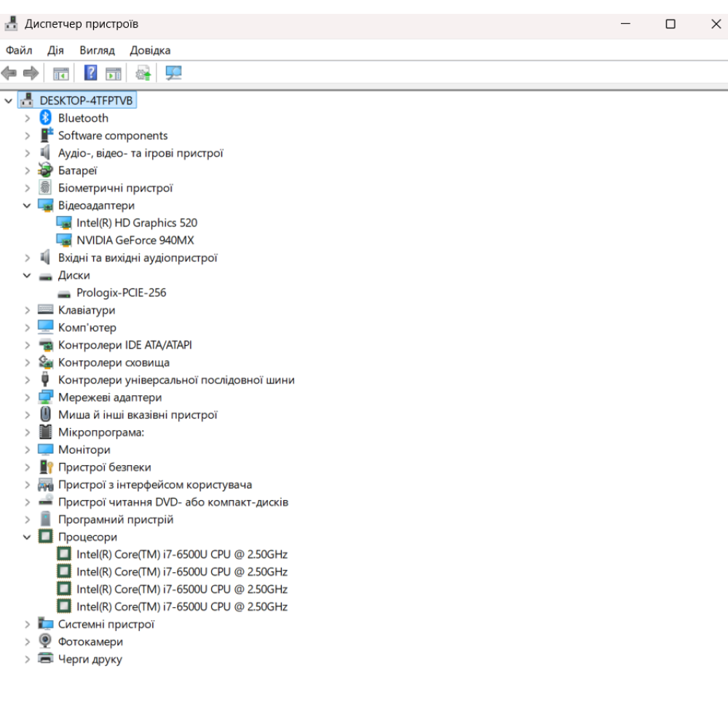Click the Батареї battery icon
This screenshot has height=728, width=728.
click(x=46, y=170)
